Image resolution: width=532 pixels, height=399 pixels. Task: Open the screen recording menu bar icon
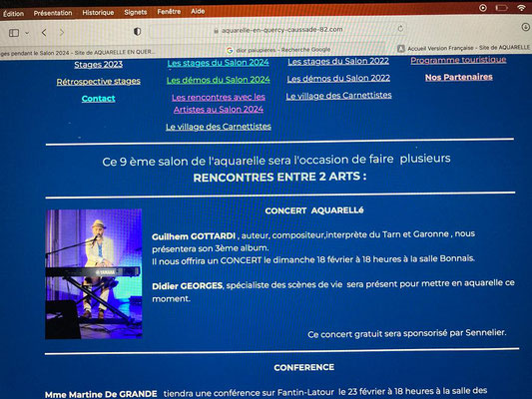point(483,8)
